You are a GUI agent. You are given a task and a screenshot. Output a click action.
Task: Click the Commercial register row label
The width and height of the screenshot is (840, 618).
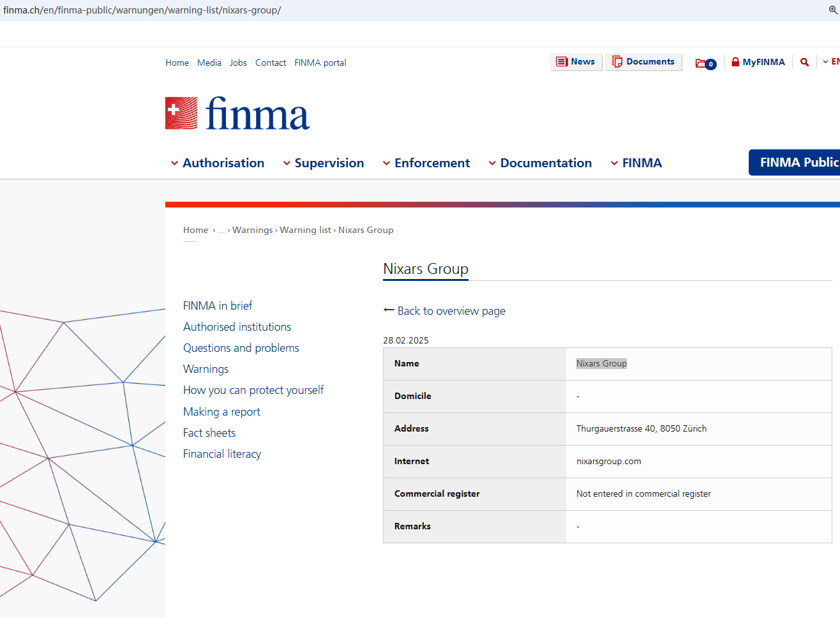coord(437,494)
